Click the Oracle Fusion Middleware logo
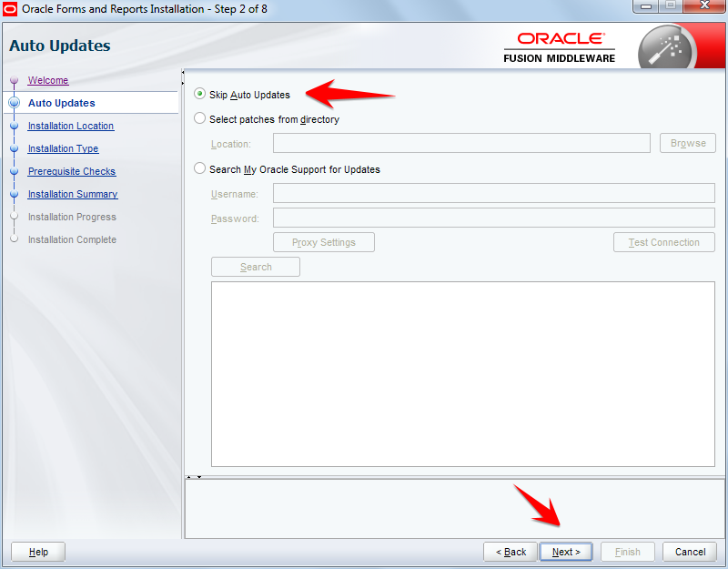The height and width of the screenshot is (569, 728). point(559,47)
